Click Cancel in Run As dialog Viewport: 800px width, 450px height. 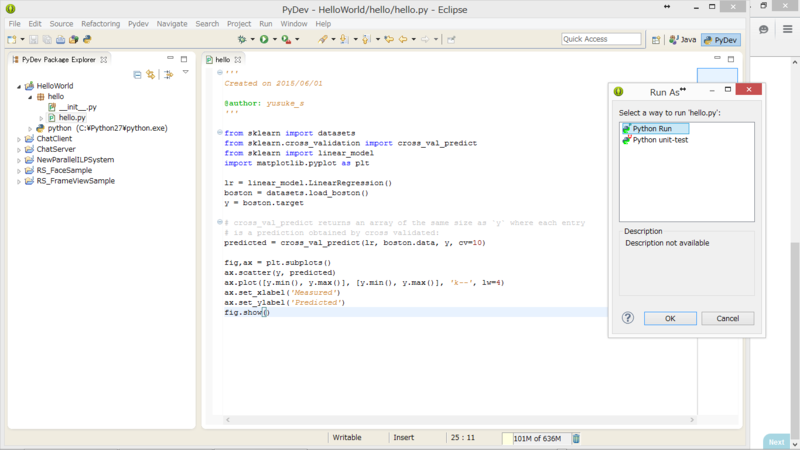[728, 318]
